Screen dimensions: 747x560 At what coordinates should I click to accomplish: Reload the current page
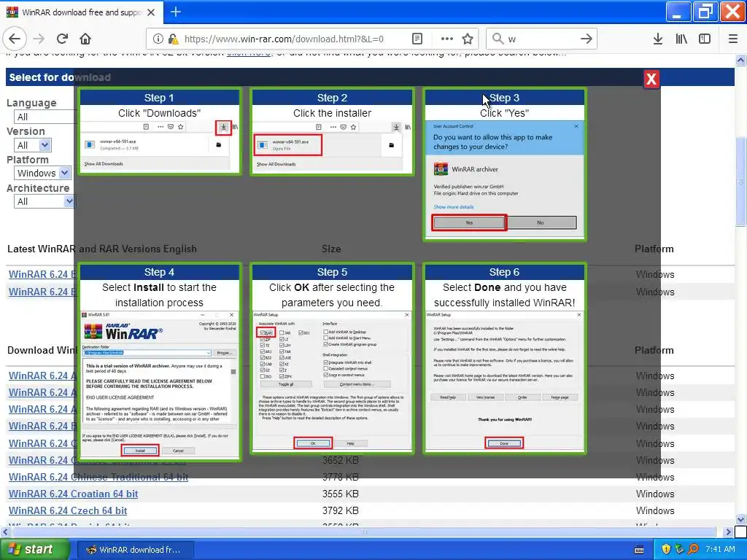pyautogui.click(x=63, y=39)
